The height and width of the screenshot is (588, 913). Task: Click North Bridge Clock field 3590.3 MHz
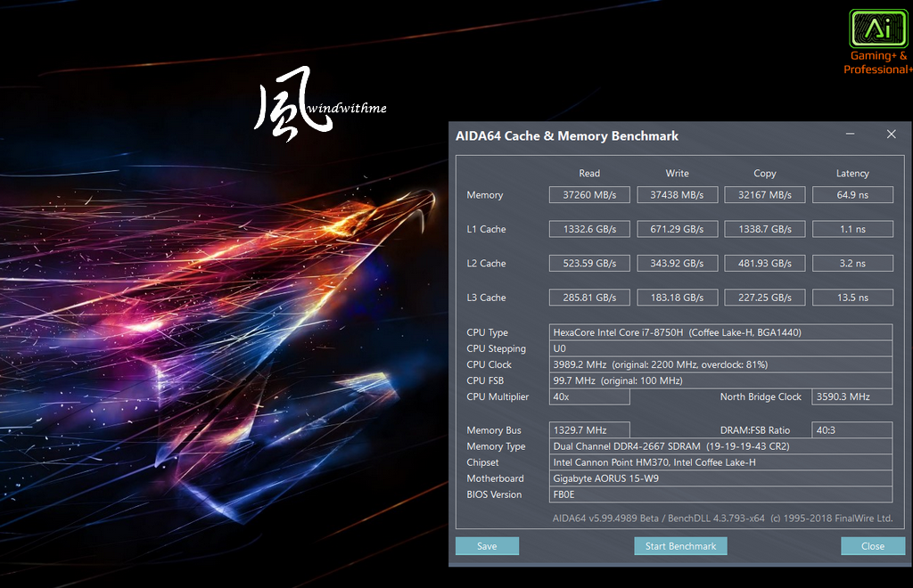[851, 396]
